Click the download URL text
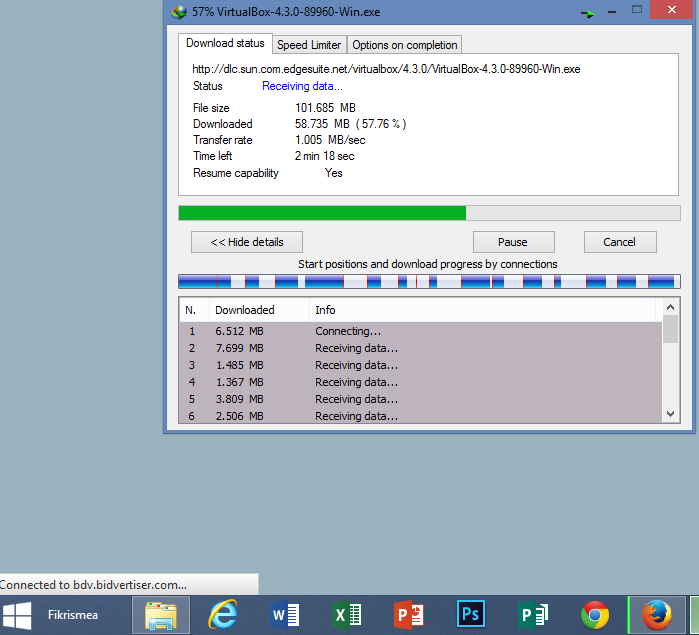The image size is (699, 635). pos(386,69)
